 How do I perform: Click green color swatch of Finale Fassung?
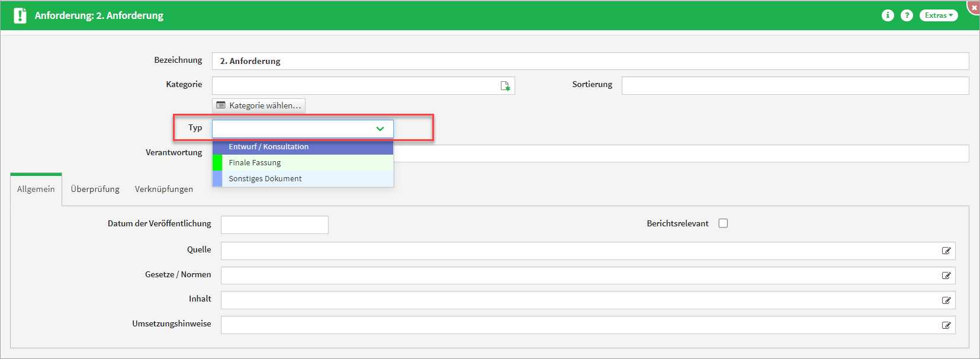click(217, 162)
